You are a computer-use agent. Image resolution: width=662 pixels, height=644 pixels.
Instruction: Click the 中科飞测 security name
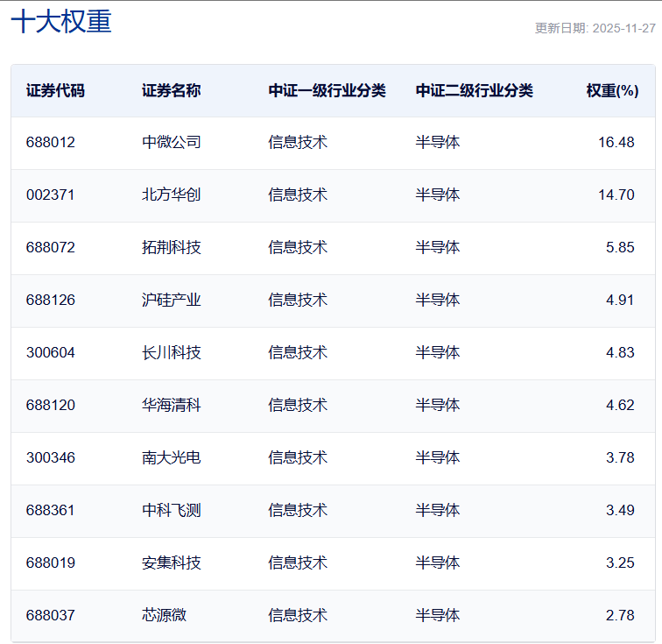(x=171, y=510)
